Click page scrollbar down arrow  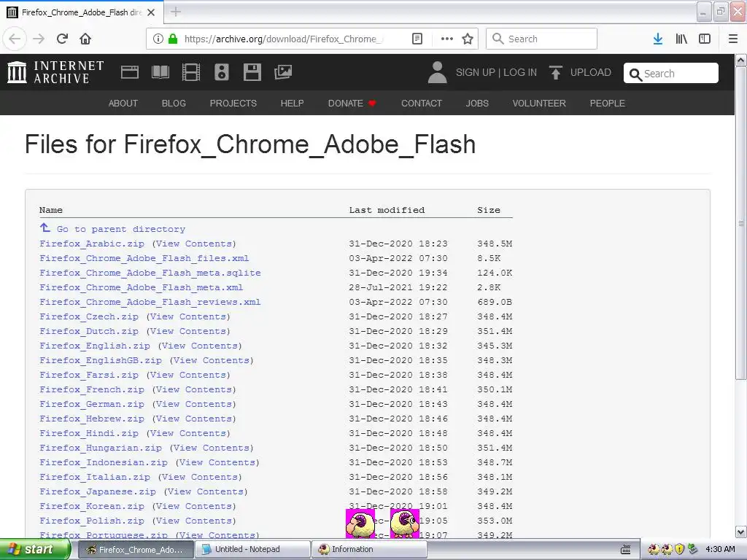click(x=741, y=532)
